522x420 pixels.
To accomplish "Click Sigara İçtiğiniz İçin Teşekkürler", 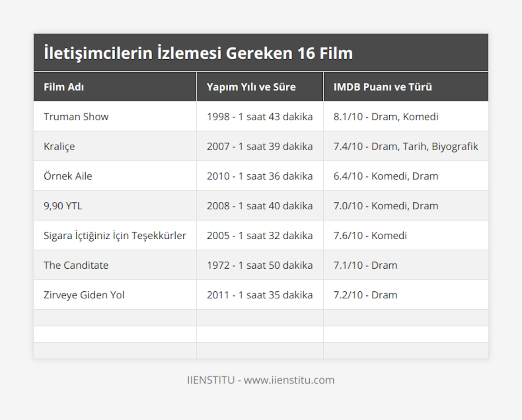I will (115, 236).
